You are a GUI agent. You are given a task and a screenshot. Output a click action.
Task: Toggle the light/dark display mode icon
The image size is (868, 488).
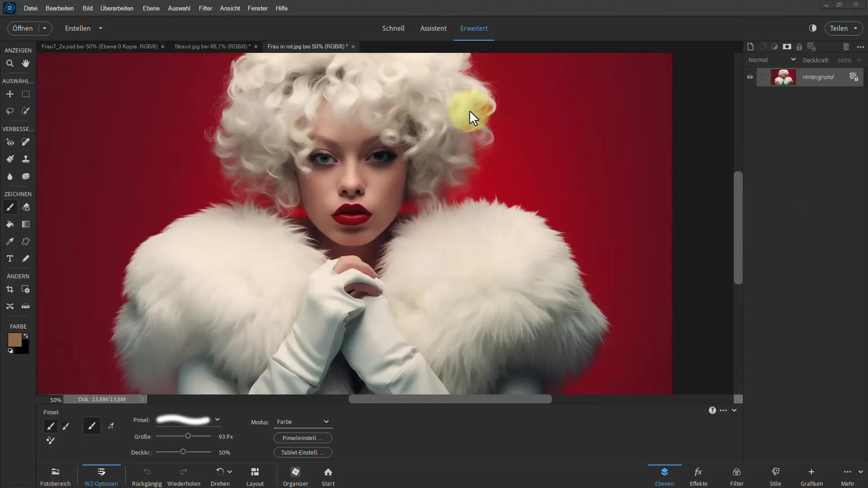click(813, 28)
